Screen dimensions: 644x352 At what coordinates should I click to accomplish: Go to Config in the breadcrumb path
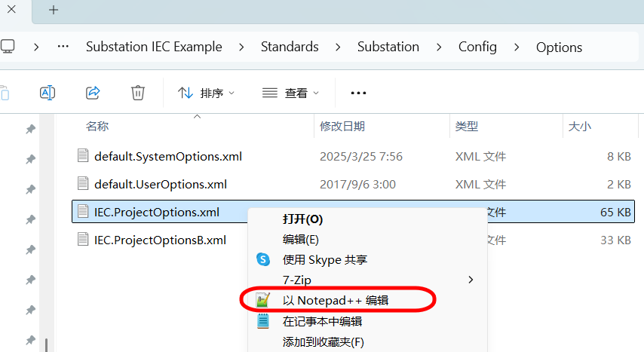click(477, 47)
